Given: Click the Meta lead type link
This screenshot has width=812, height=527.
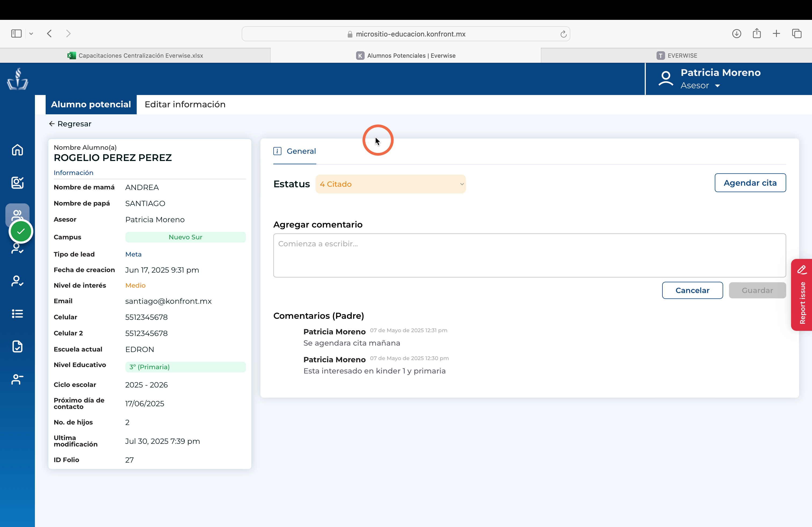Looking at the screenshot, I should pyautogui.click(x=133, y=254).
